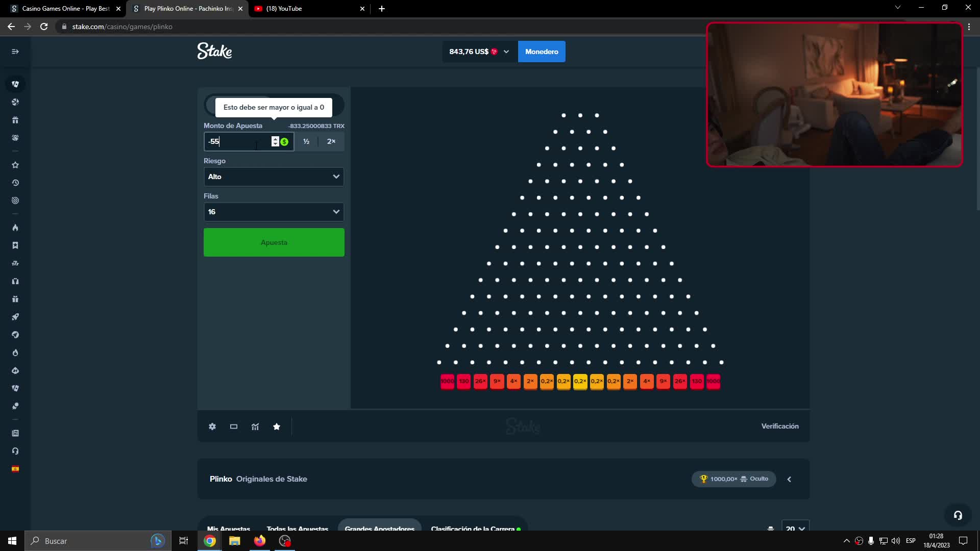The image size is (980, 551).
Task: Click the Stake logo in header
Action: click(x=214, y=51)
